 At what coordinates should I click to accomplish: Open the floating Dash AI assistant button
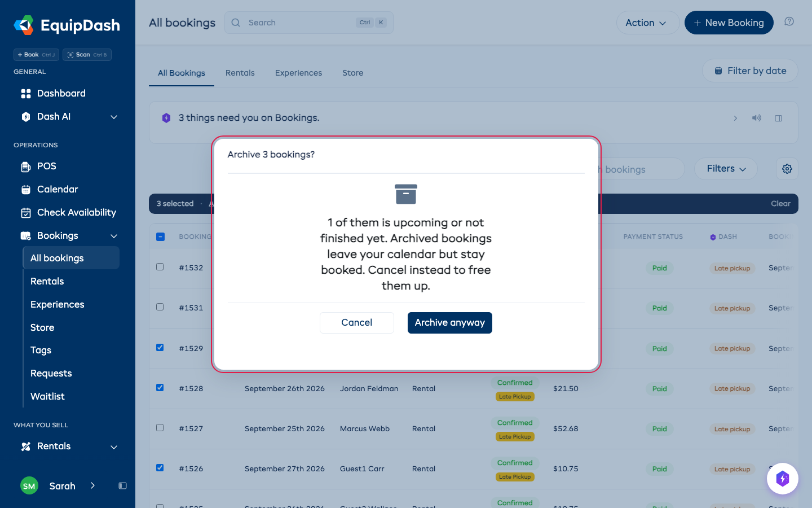coord(782,479)
